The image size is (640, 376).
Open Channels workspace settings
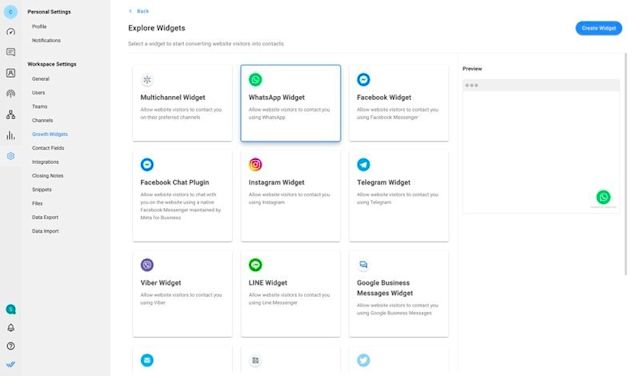[42, 120]
